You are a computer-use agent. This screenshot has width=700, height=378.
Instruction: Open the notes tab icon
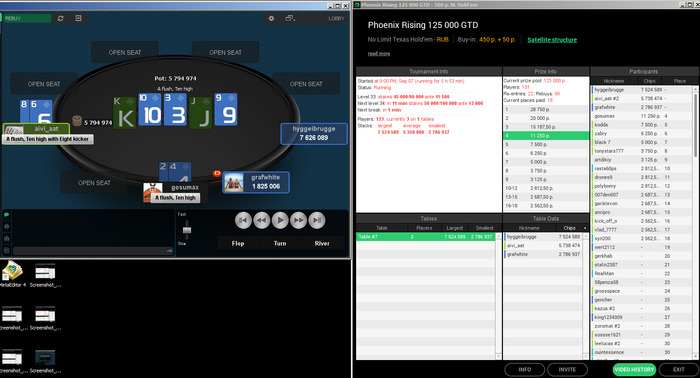coord(7,250)
